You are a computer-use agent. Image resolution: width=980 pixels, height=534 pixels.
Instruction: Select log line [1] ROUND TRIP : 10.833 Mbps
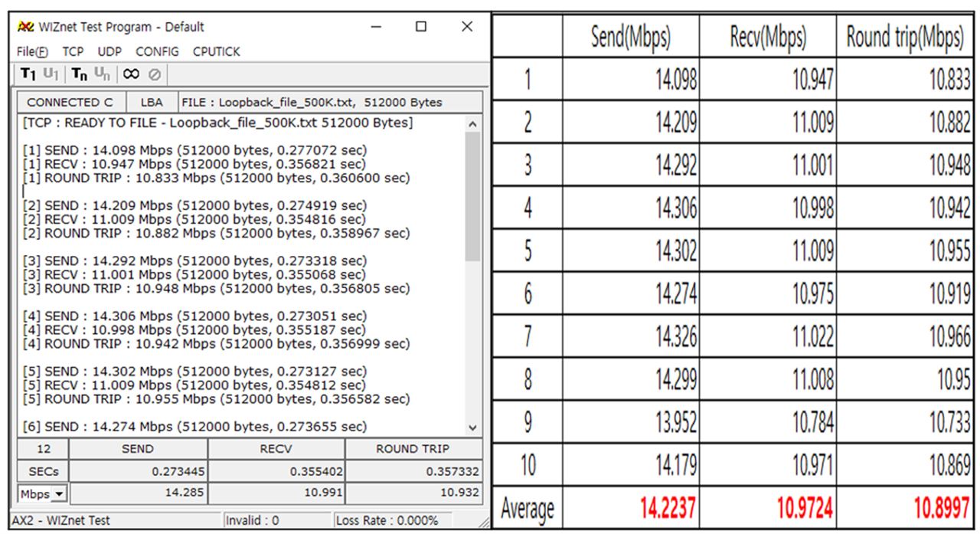click(x=216, y=178)
